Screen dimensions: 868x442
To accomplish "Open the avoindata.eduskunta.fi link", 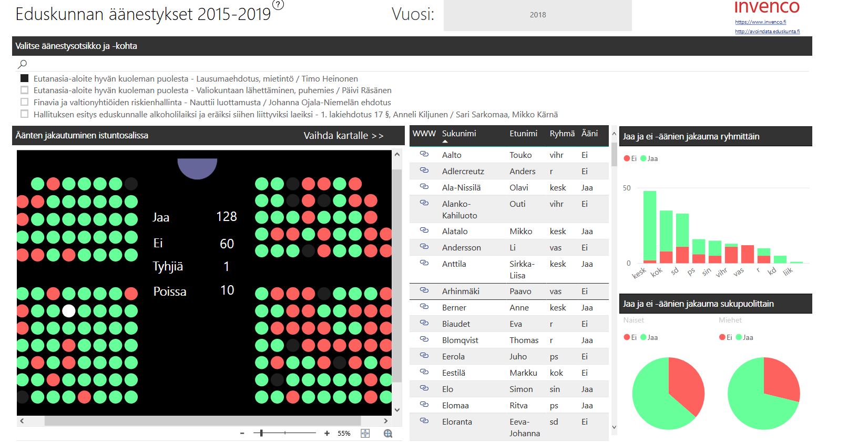I will (767, 32).
